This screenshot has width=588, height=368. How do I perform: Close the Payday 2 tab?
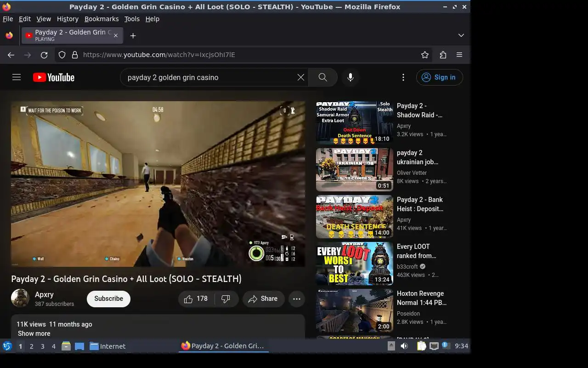116,35
